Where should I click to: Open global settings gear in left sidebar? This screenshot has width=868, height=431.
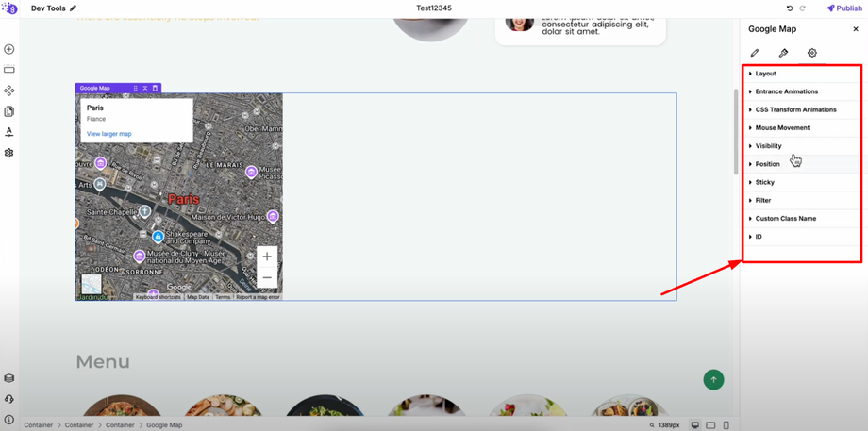pyautogui.click(x=8, y=153)
